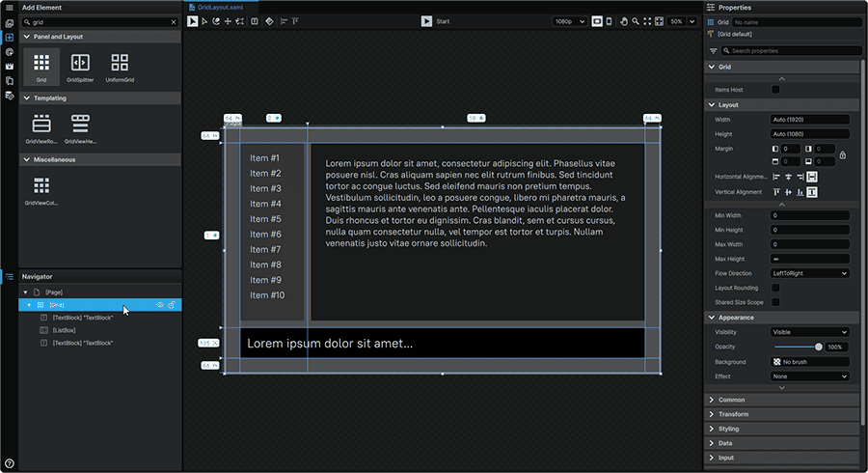Image resolution: width=868 pixels, height=473 pixels.
Task: Open the animation clapperboard sidebar icon
Action: pyautogui.click(x=10, y=67)
